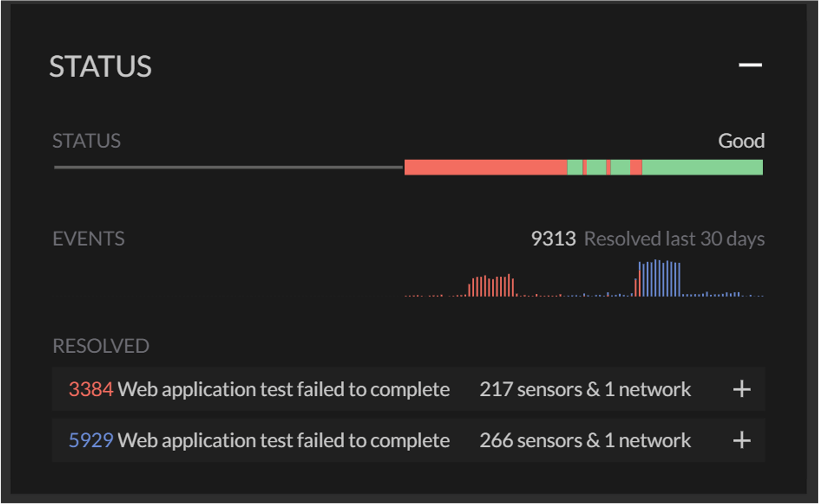Open the 217 sensors & 1 network text

pyautogui.click(x=585, y=390)
